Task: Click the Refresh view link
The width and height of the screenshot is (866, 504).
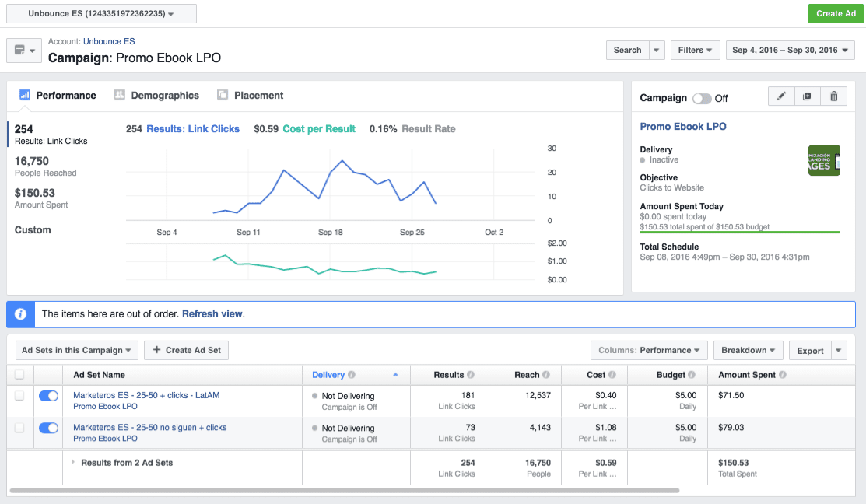Action: (x=212, y=314)
